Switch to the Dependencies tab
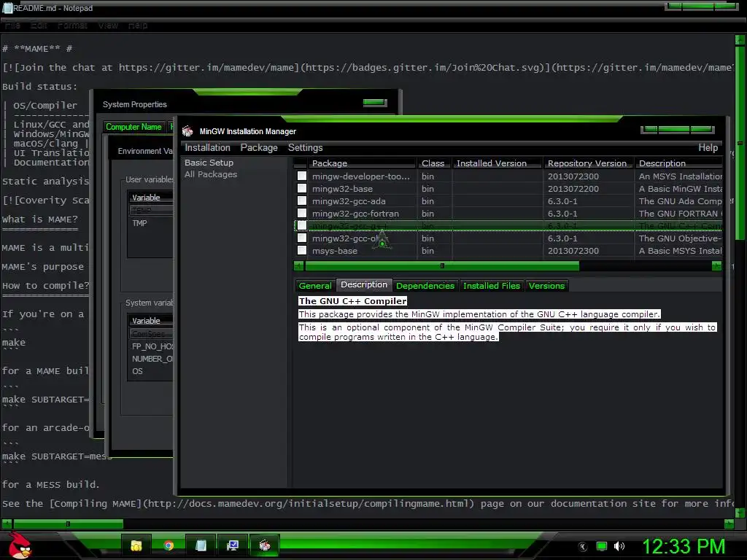This screenshot has width=747, height=560. 425,286
